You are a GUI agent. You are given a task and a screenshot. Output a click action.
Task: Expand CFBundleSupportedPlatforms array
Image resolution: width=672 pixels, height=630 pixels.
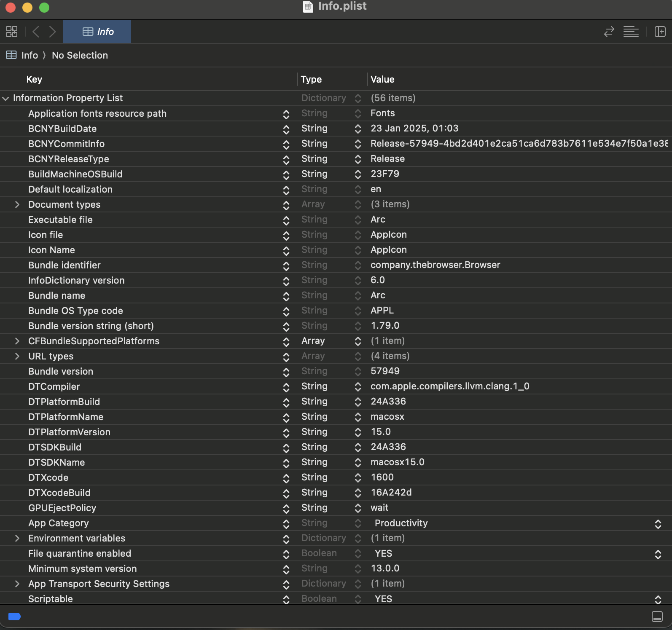tap(17, 341)
